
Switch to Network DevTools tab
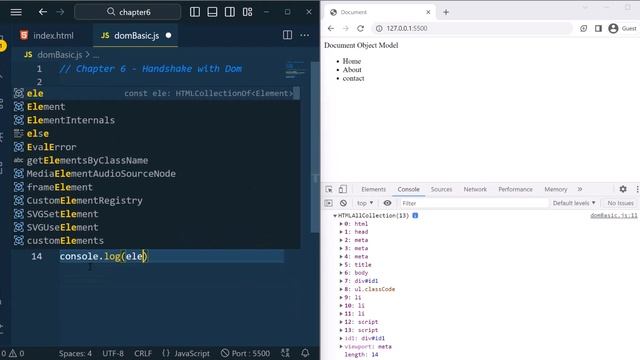(x=475, y=189)
